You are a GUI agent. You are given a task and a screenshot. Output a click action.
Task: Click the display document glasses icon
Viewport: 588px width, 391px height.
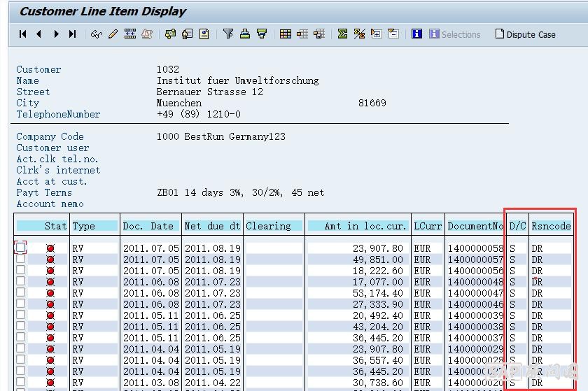pos(97,34)
